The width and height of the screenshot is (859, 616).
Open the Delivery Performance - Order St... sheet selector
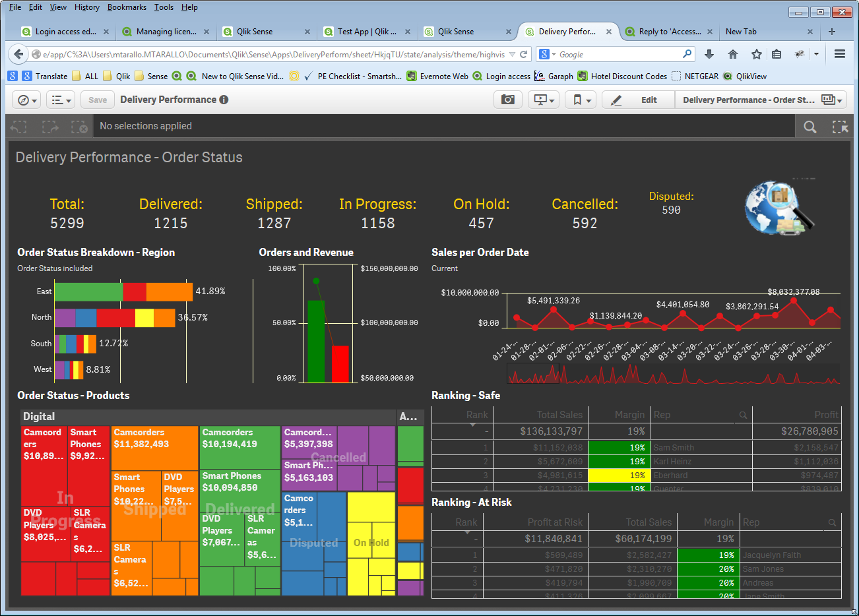click(x=761, y=100)
